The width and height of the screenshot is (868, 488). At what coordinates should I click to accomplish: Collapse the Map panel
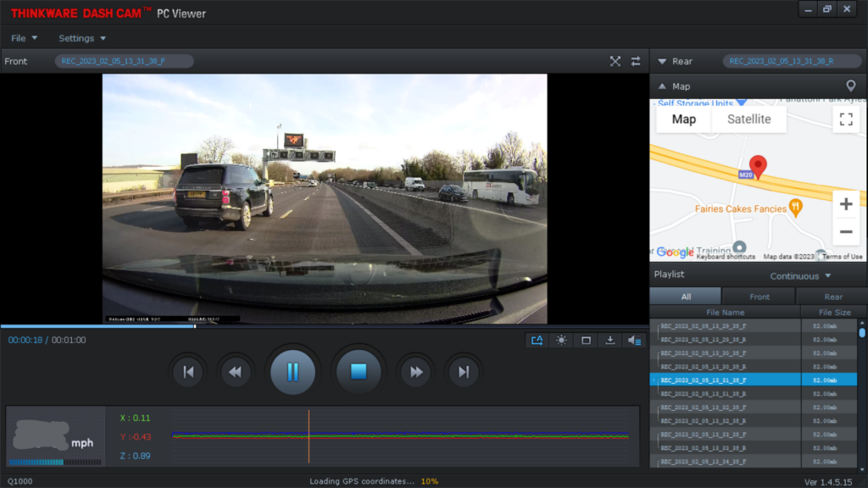[662, 86]
